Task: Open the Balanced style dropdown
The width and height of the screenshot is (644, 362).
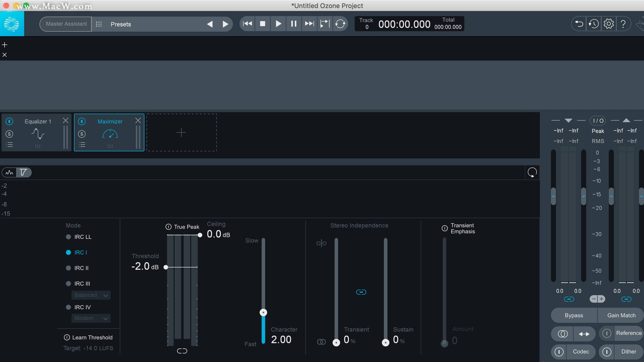Action: 91,295
